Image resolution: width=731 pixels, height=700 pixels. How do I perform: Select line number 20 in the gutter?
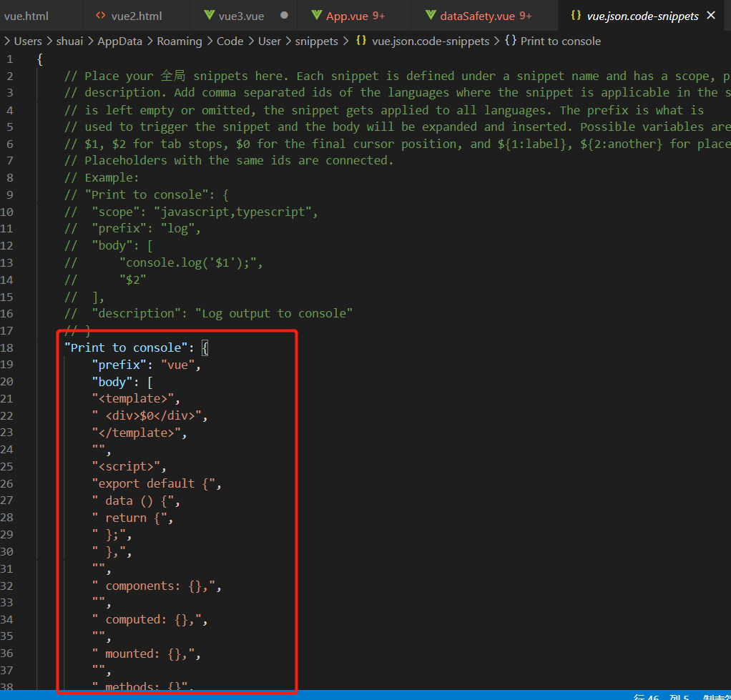[6, 382]
